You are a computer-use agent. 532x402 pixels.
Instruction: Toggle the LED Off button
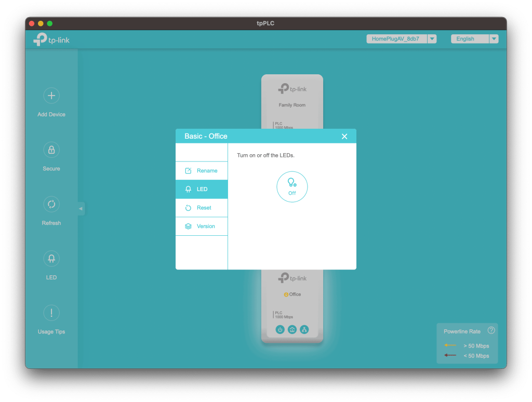292,187
